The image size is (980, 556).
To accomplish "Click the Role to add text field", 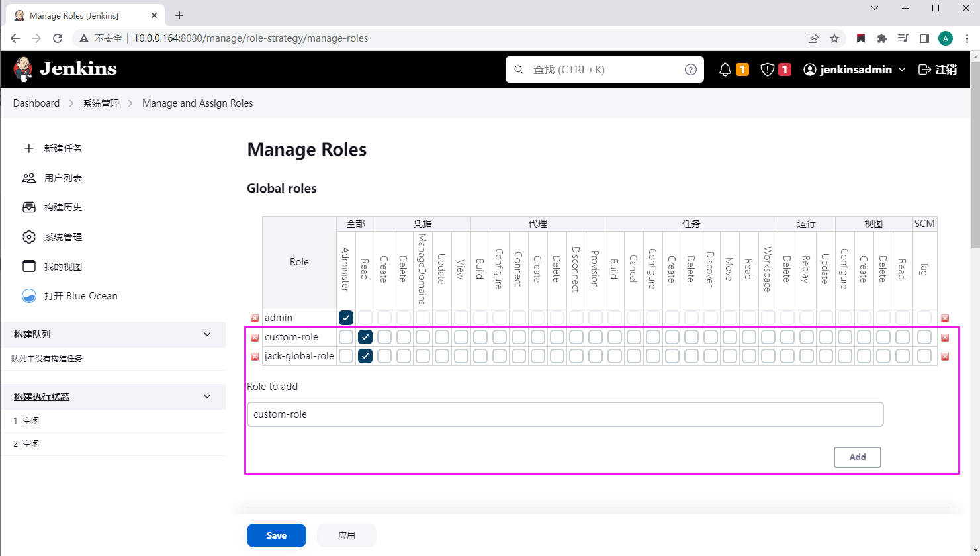I will 565,414.
